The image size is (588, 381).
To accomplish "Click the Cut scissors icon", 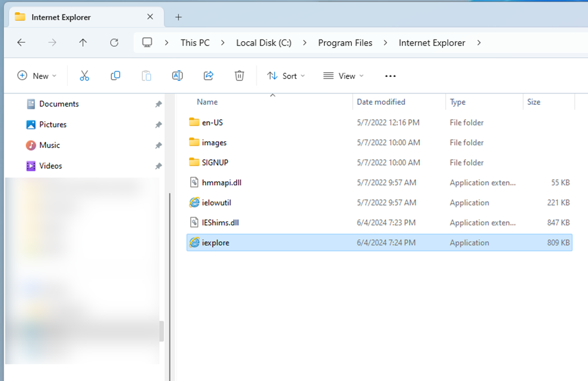I will click(x=84, y=76).
